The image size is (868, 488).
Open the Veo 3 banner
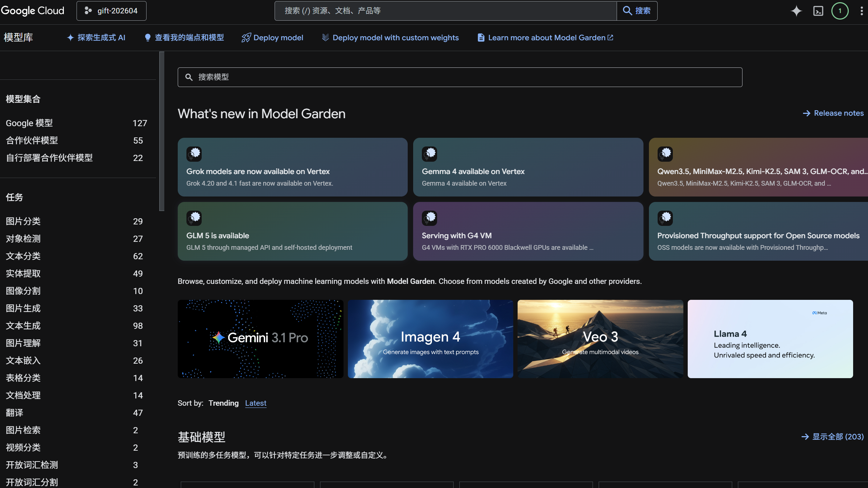(600, 339)
